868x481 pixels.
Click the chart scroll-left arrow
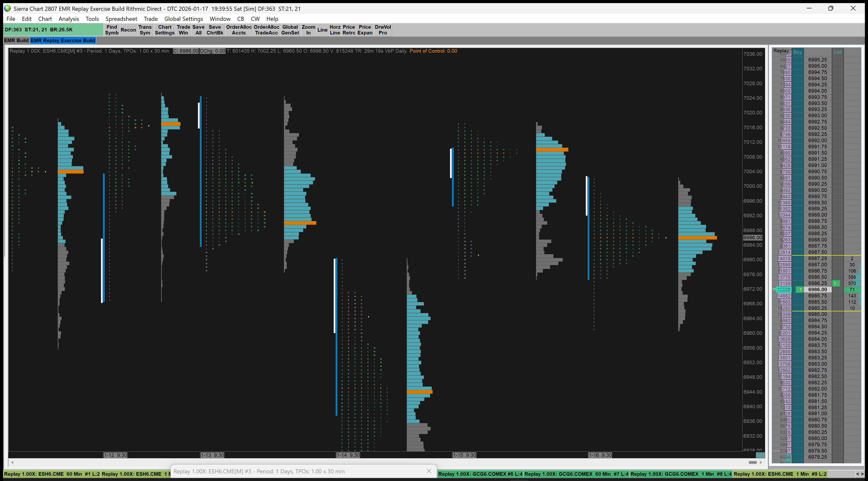[12, 462]
